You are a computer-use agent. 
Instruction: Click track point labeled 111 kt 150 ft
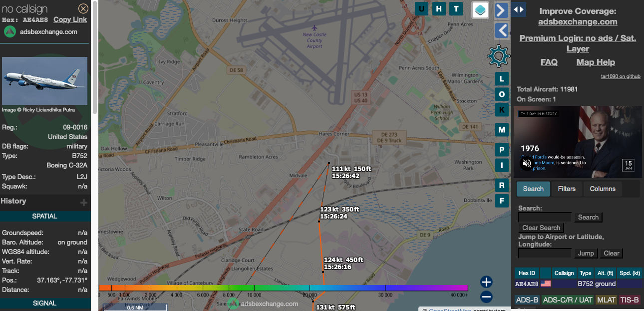329,163
